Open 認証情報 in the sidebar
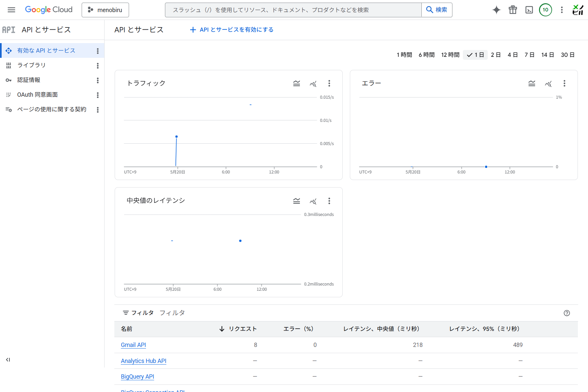Screen dimensions: 588x392 29,80
